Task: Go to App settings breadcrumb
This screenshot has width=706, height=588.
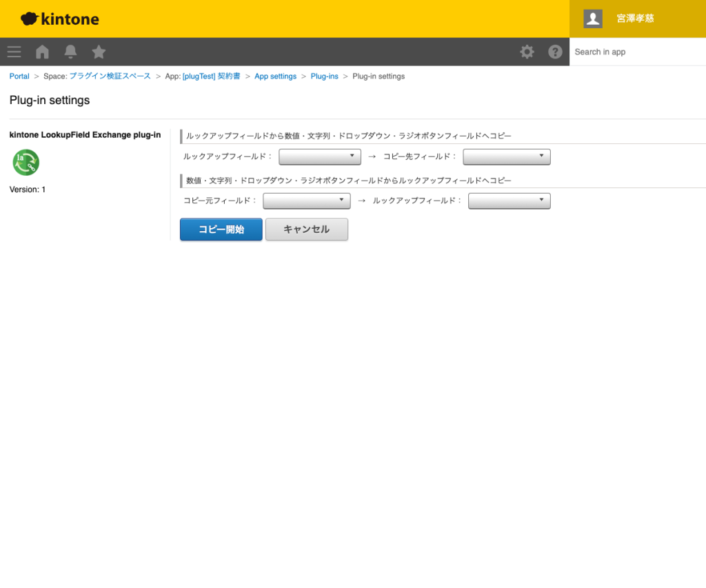Action: coord(275,77)
